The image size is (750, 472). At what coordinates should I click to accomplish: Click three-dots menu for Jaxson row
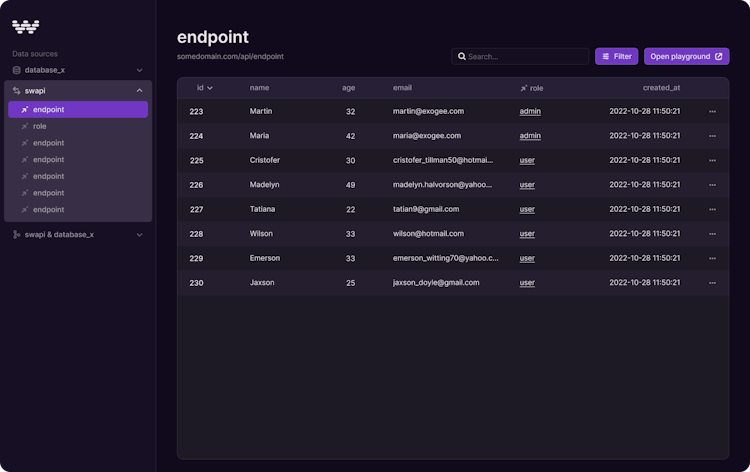coord(712,283)
